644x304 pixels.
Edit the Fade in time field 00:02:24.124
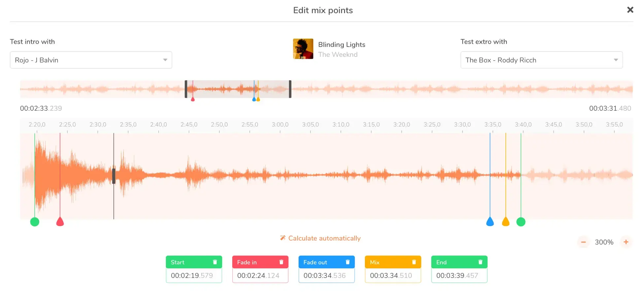(260, 276)
